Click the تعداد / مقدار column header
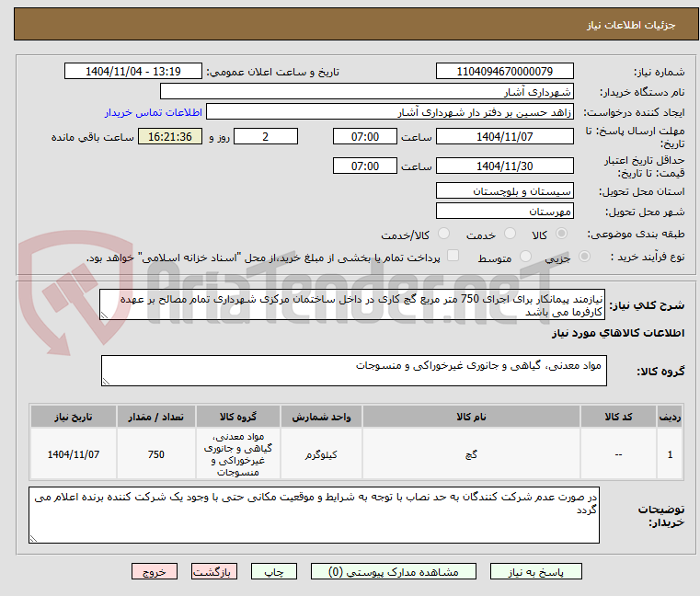This screenshot has width=700, height=596. [155, 417]
